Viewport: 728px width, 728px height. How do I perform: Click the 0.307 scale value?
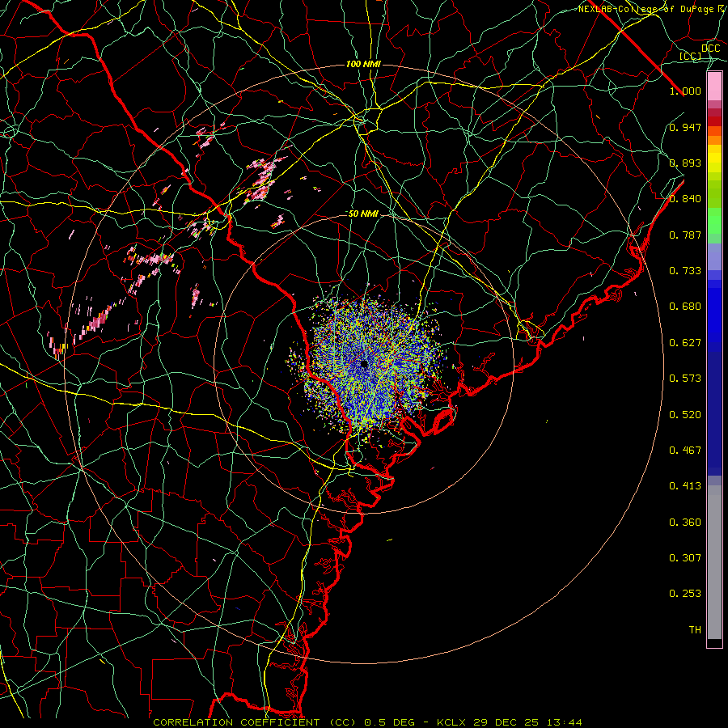(685, 558)
